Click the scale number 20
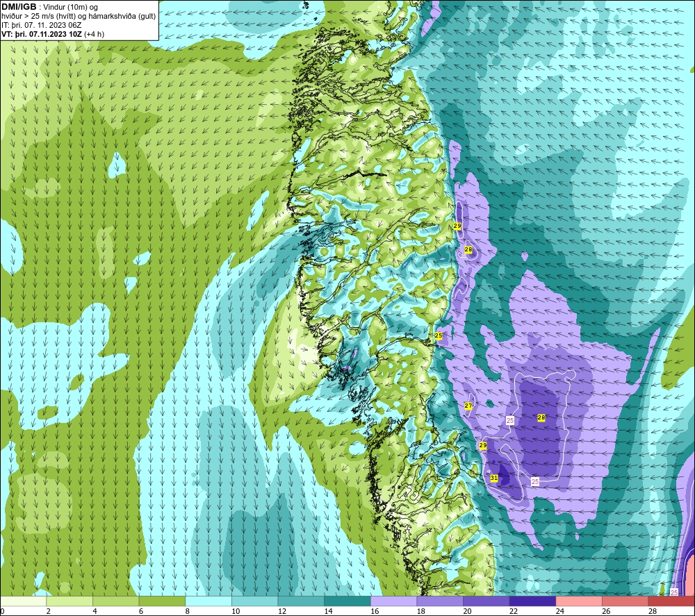Image resolution: width=695 pixels, height=616 pixels. tap(467, 611)
